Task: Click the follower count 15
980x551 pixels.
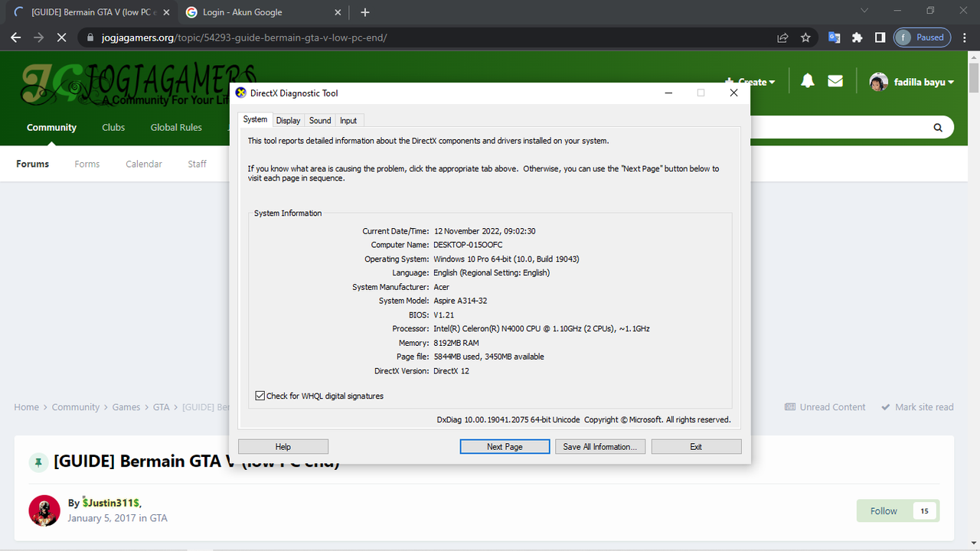Action: coord(925,511)
